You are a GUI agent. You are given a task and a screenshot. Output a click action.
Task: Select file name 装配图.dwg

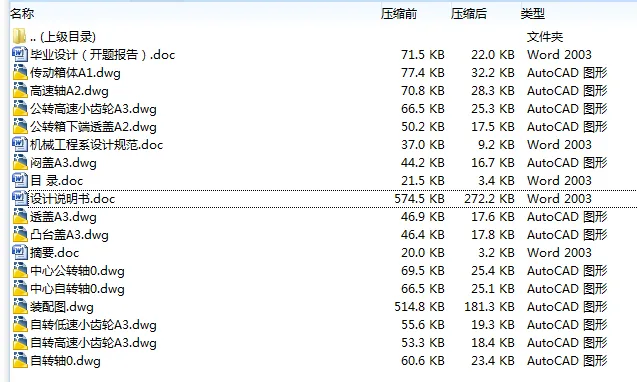tap(62, 306)
